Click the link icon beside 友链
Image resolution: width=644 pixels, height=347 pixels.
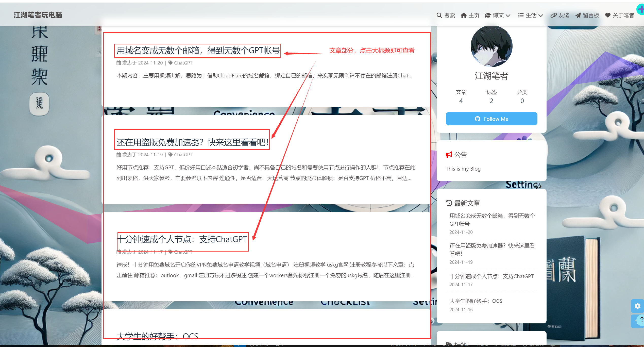(553, 15)
